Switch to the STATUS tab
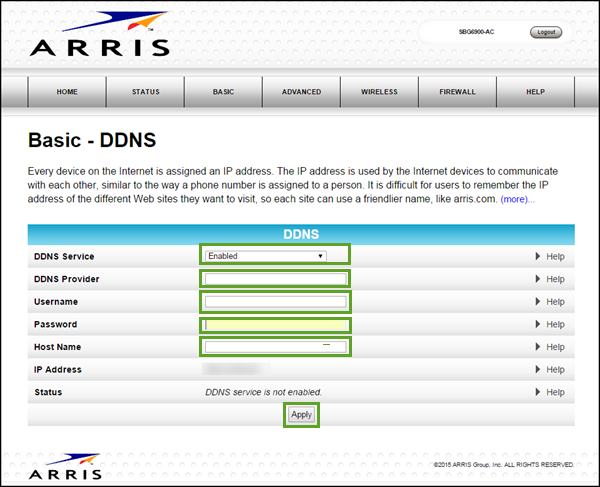The image size is (600, 487). pyautogui.click(x=145, y=92)
